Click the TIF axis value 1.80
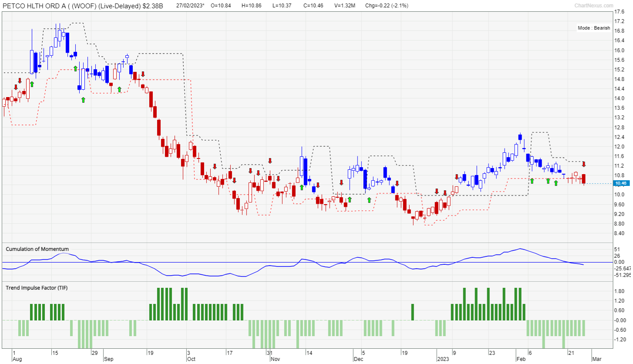The image size is (633, 364). [620, 291]
